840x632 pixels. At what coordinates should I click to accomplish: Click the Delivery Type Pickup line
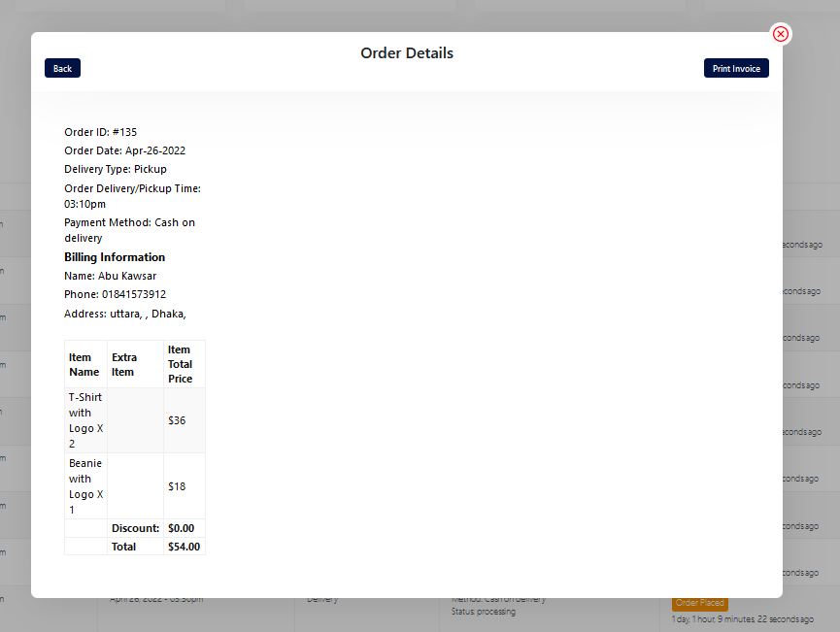[x=116, y=169]
